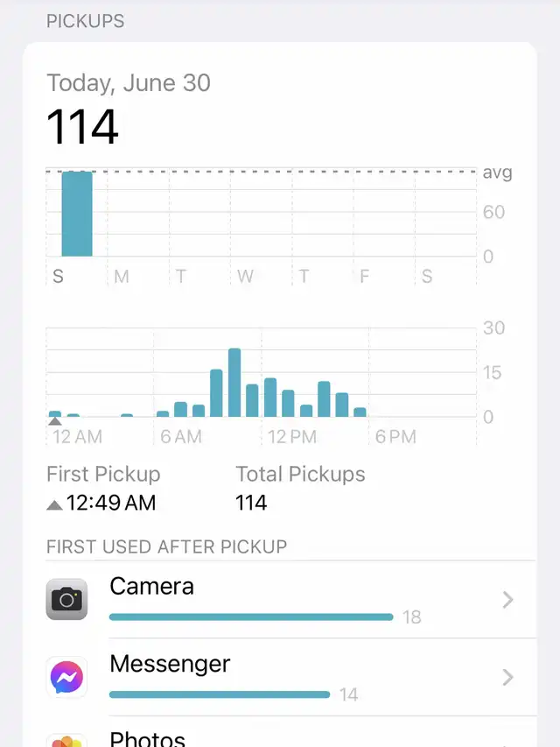Expand the Camera row chevron
The height and width of the screenshot is (747, 560).
click(507, 600)
